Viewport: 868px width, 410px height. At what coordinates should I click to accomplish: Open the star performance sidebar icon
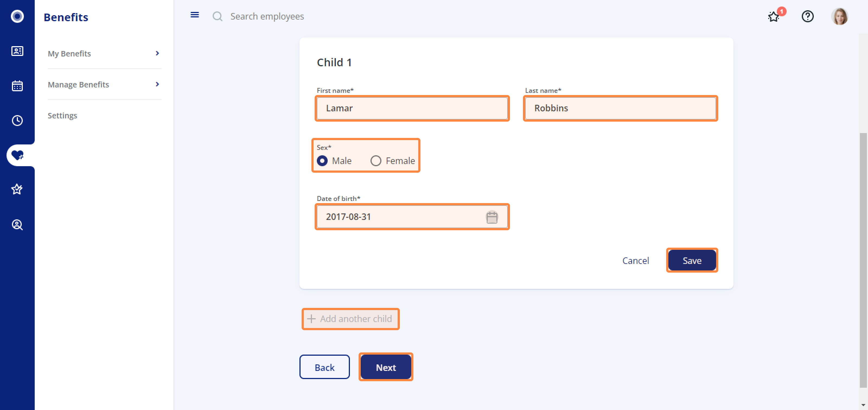tap(17, 189)
